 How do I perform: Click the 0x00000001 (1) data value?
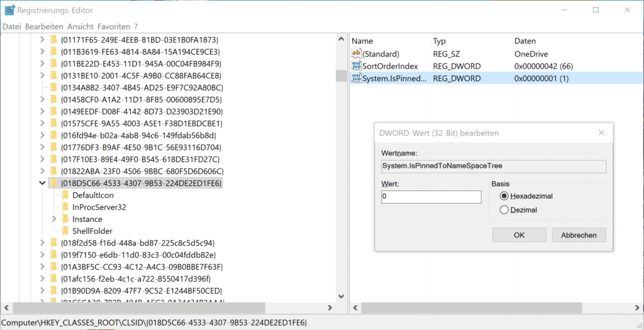click(541, 78)
